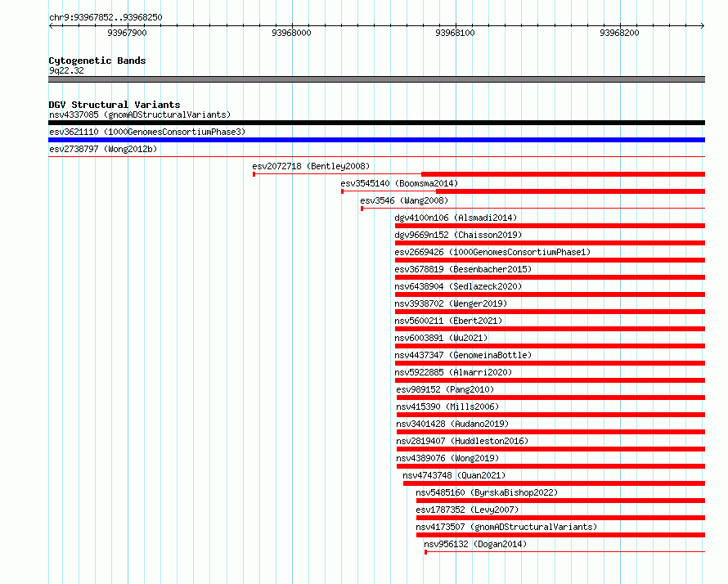The width and height of the screenshot is (728, 584).
Task: Open variant nsv5485160 (ByrskaBishop2022)
Action: pyautogui.click(x=487, y=492)
